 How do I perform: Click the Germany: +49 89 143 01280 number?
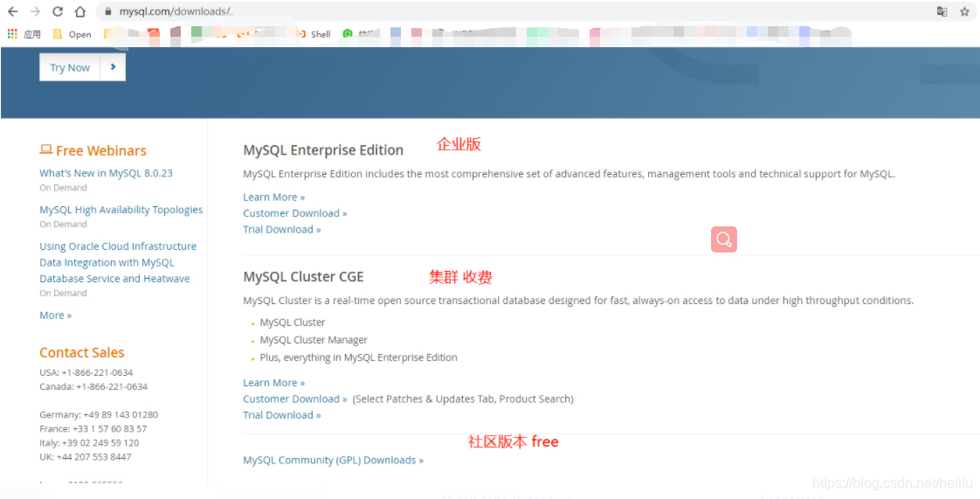coord(99,414)
